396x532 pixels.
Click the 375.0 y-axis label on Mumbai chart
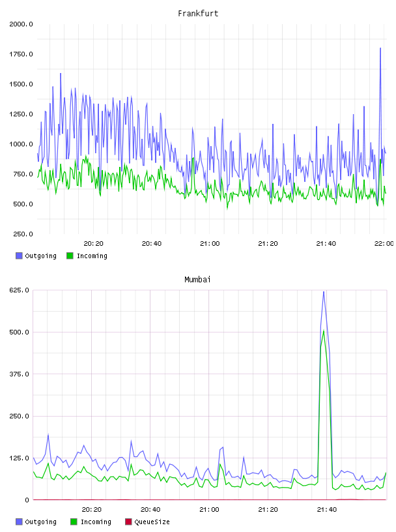pyautogui.click(x=19, y=374)
